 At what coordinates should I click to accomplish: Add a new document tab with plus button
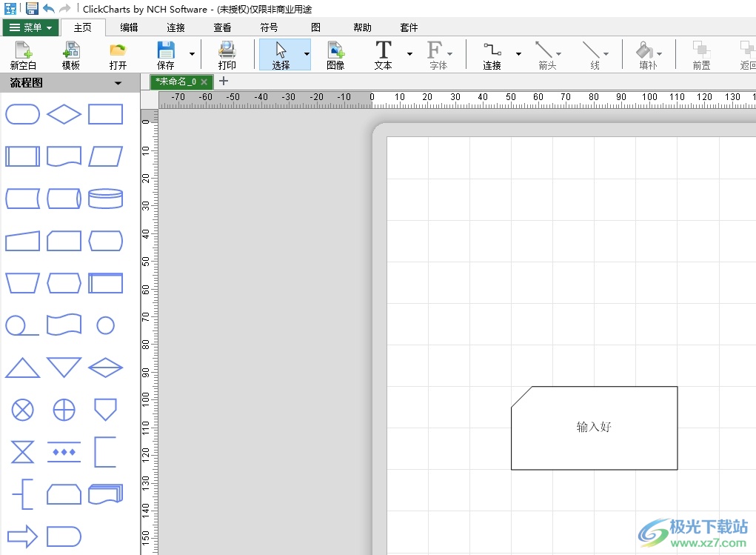pos(224,82)
